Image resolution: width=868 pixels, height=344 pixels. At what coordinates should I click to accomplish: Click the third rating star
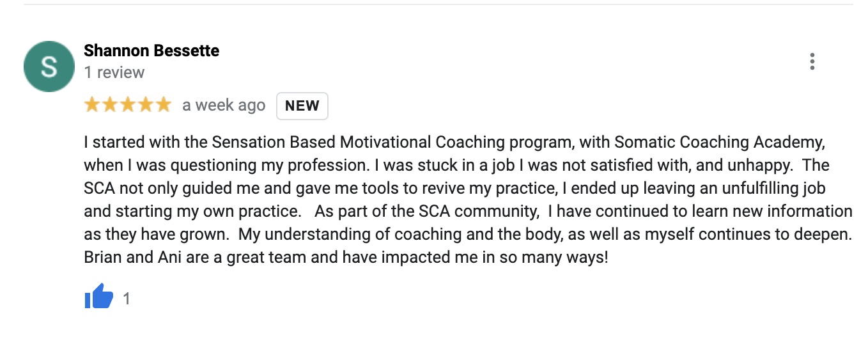pos(128,105)
